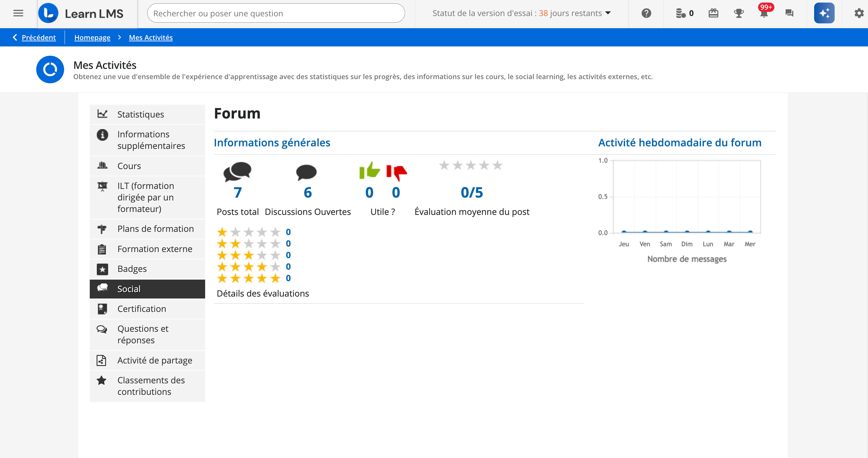Viewport: 868px width, 458px height.
Task: Click the red thumbs-down icon
Action: pos(396,172)
